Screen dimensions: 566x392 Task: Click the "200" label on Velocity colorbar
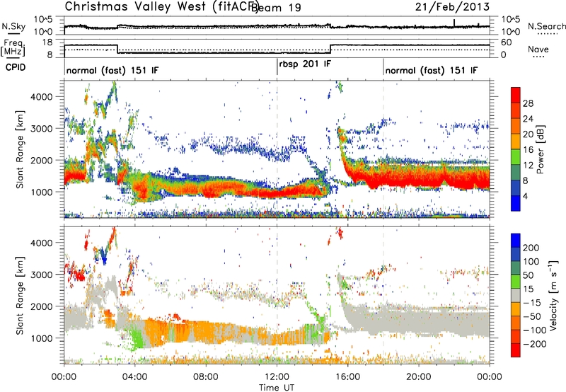pos(531,248)
